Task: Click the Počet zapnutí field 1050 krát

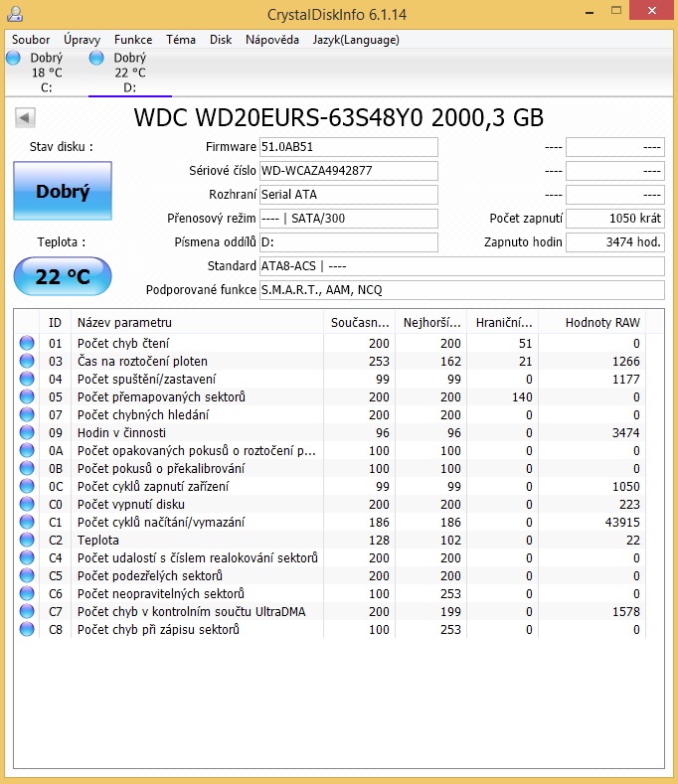Action: point(615,219)
